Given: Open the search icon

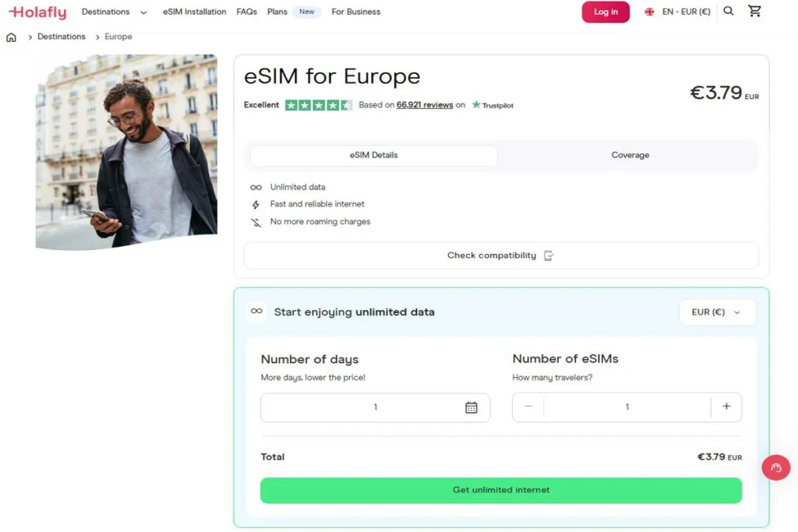Looking at the screenshot, I should click(728, 11).
